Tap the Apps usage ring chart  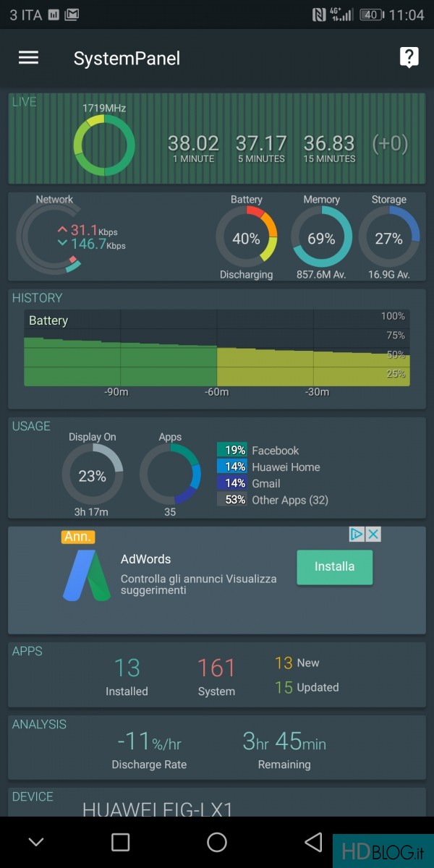coord(170,475)
